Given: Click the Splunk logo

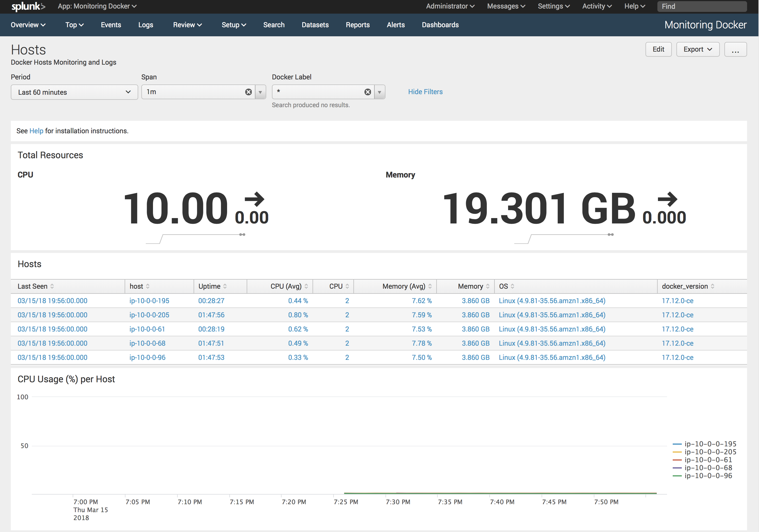Looking at the screenshot, I should pos(28,6).
